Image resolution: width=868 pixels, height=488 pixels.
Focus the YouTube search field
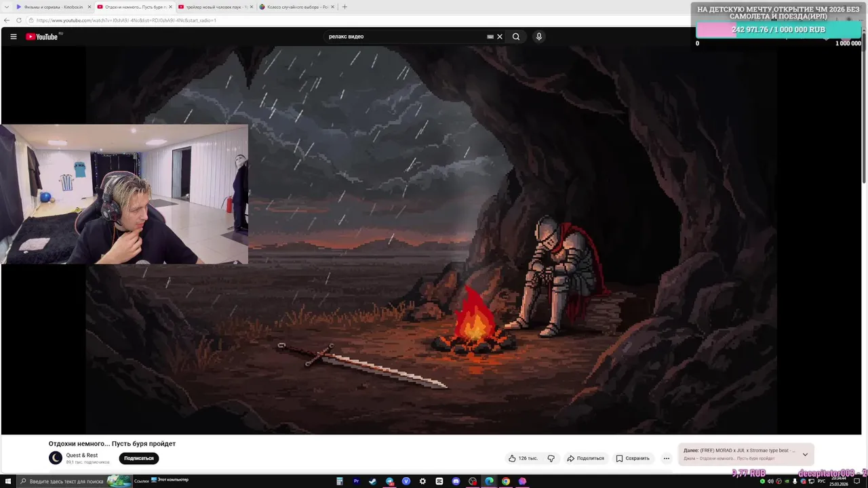coord(406,37)
